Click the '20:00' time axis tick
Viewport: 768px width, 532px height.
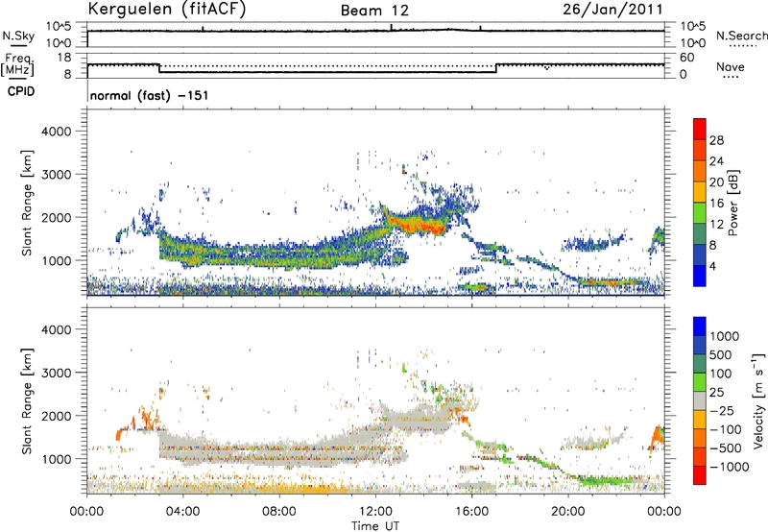pos(568,512)
